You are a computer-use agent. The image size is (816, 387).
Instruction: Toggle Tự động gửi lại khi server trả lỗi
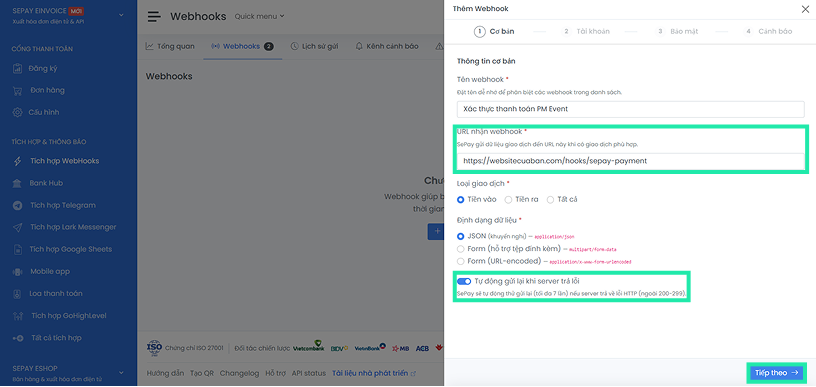pos(464,281)
